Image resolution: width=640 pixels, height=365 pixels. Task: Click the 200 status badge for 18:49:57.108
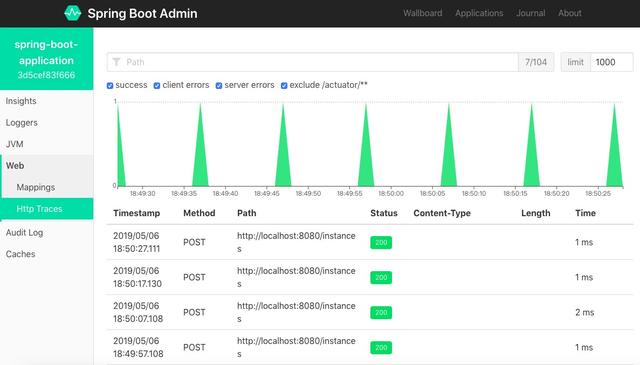381,348
